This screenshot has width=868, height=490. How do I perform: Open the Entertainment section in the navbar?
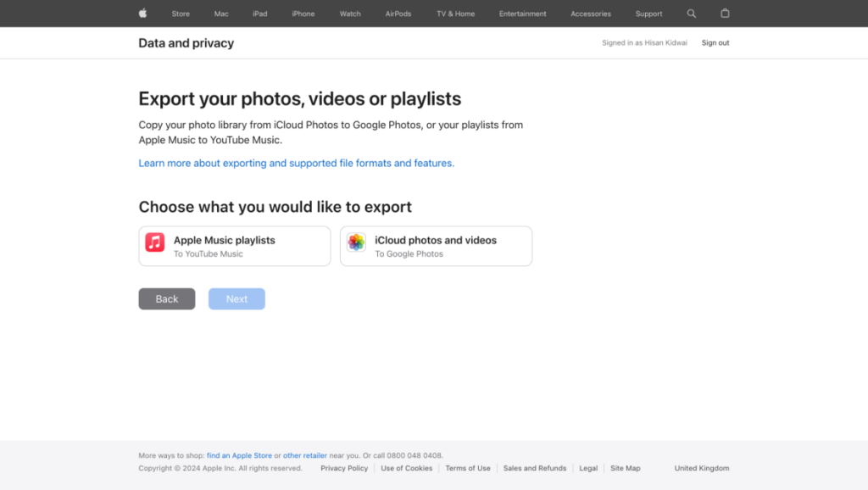click(x=522, y=14)
